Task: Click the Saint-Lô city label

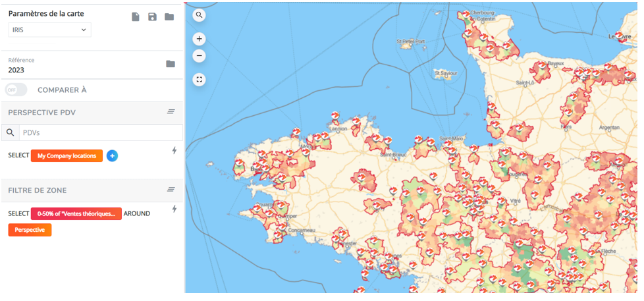Action: [x=524, y=83]
